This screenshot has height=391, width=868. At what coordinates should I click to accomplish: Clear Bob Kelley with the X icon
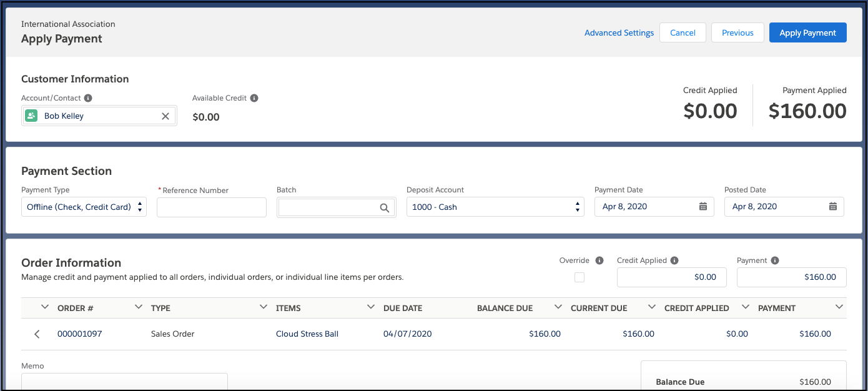point(165,116)
